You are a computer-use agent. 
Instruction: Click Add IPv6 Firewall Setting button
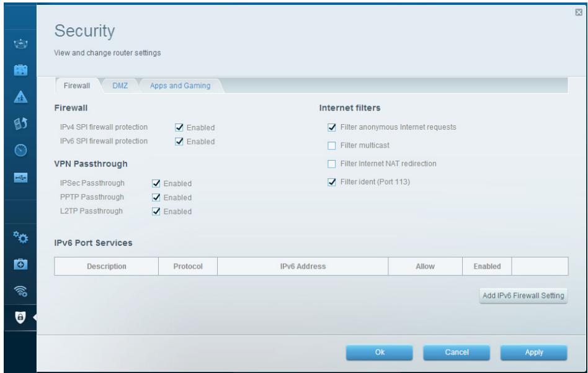point(523,295)
